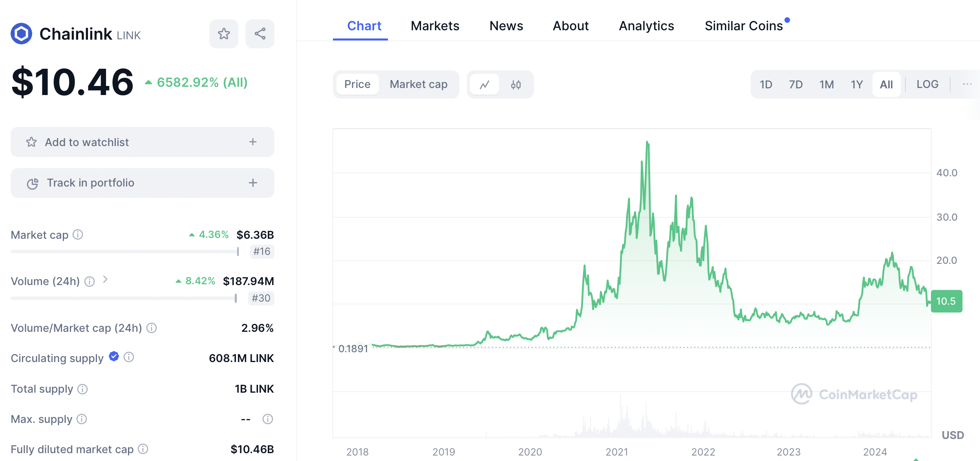
Task: Click the $6.36B market cap value
Action: (255, 235)
